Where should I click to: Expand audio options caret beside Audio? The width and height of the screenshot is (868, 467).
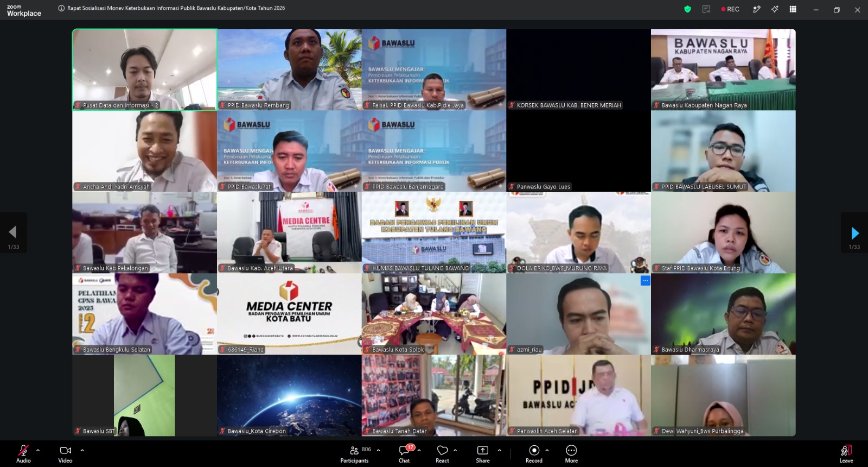click(x=38, y=450)
